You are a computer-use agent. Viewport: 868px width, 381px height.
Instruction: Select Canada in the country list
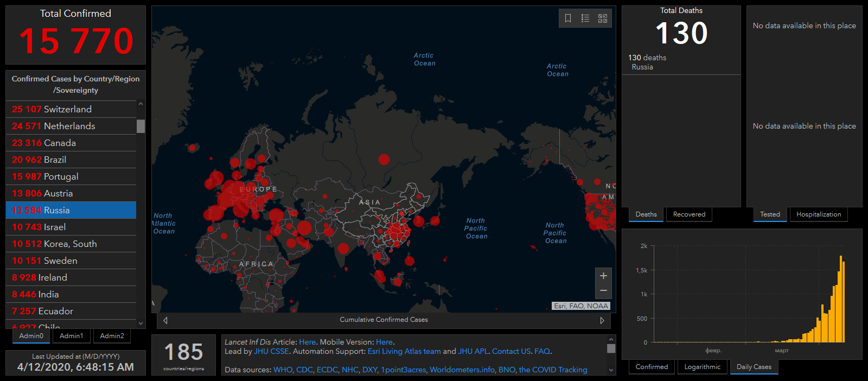click(71, 143)
